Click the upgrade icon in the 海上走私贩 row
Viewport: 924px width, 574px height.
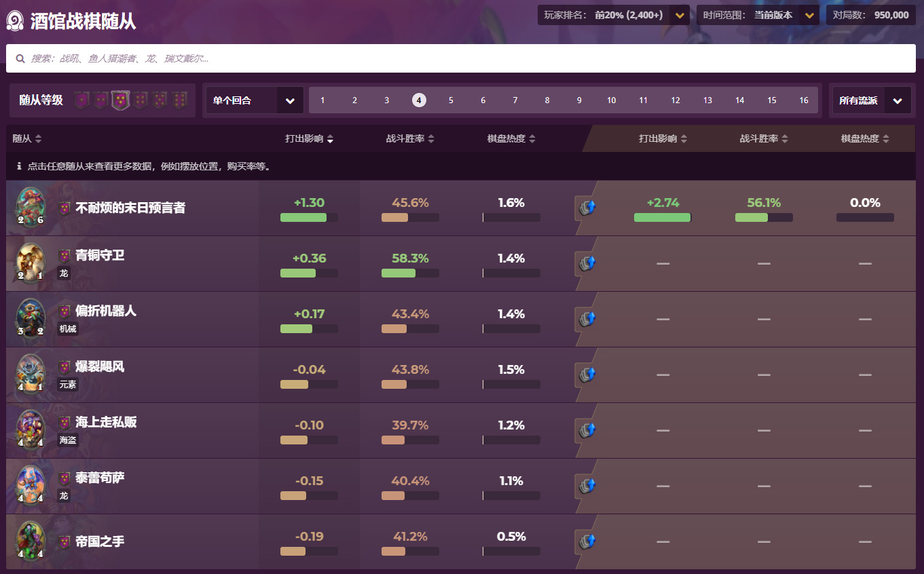587,430
